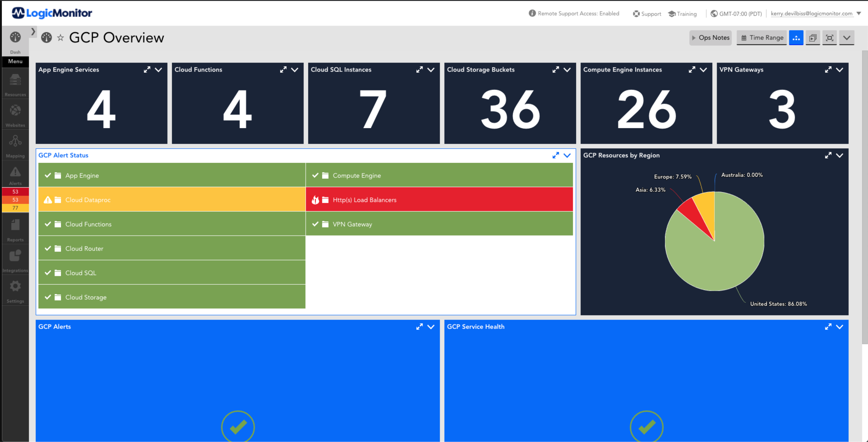Expand GCP Alerts widget

(419, 326)
